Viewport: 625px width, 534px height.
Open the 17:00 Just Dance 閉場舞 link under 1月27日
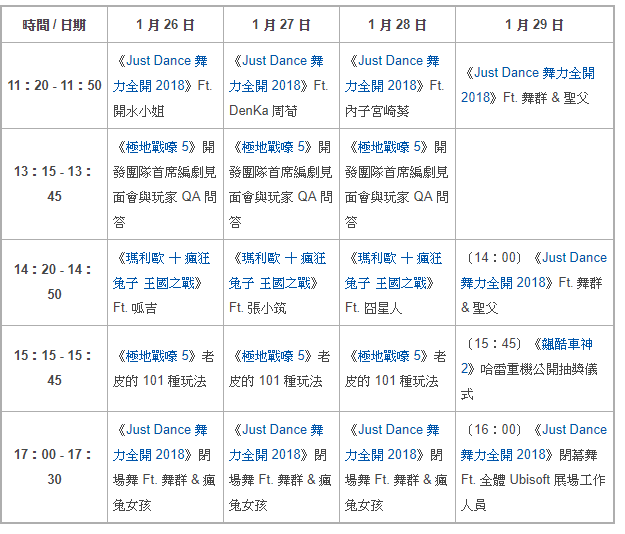[276, 442]
